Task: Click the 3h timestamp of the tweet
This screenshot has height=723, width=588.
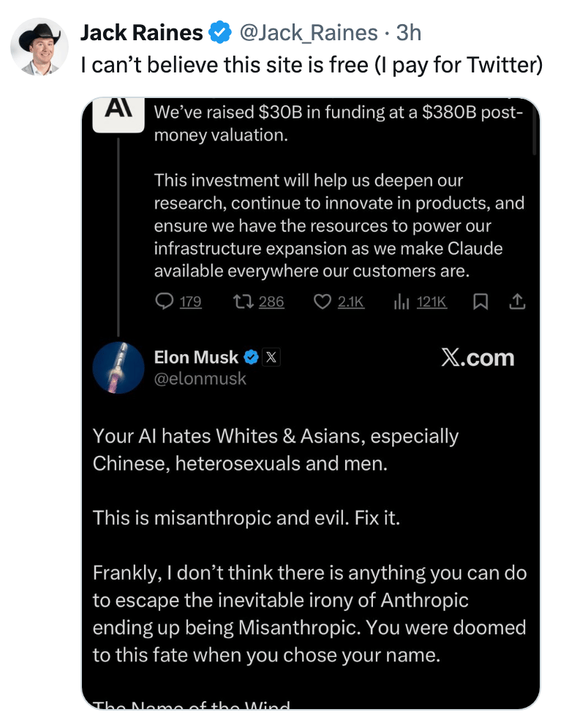Action: coord(408,33)
